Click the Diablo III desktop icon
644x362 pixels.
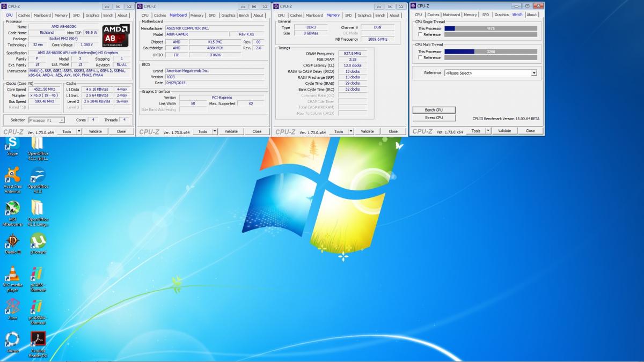point(12,241)
